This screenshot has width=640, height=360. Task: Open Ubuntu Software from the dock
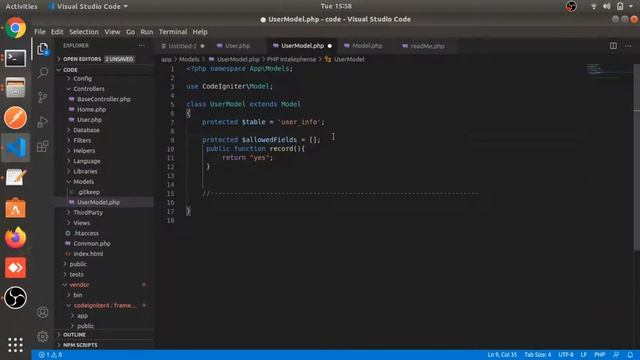[16, 208]
